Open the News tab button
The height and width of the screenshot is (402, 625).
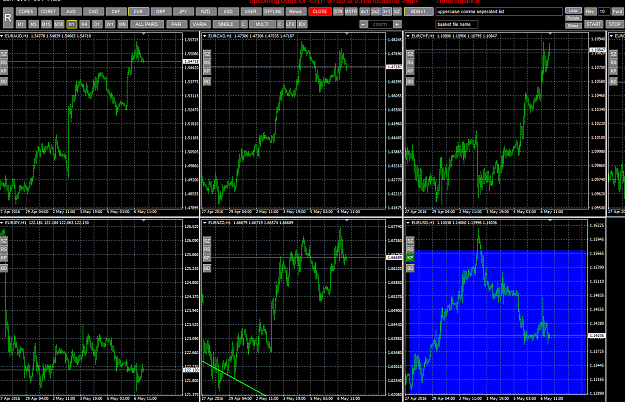[295, 12]
